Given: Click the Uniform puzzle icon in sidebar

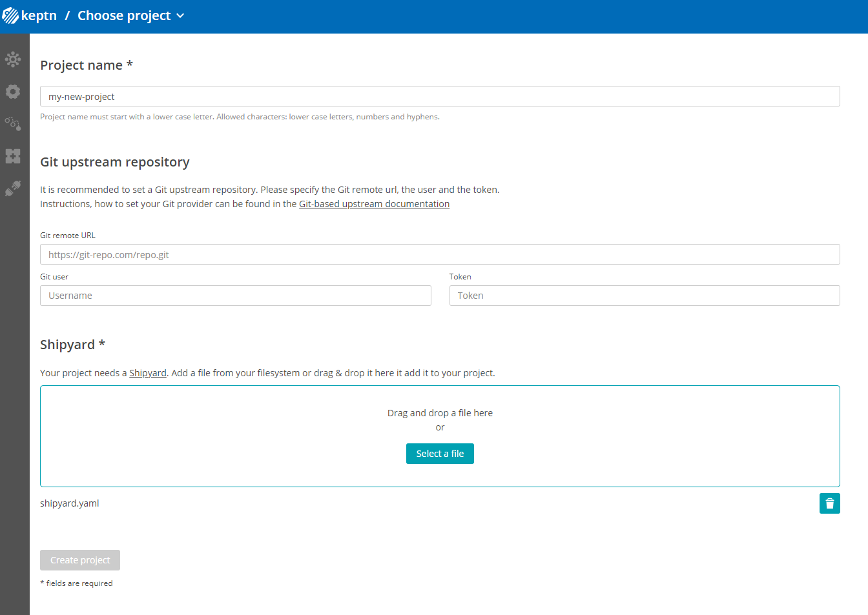Looking at the screenshot, I should click(x=13, y=156).
